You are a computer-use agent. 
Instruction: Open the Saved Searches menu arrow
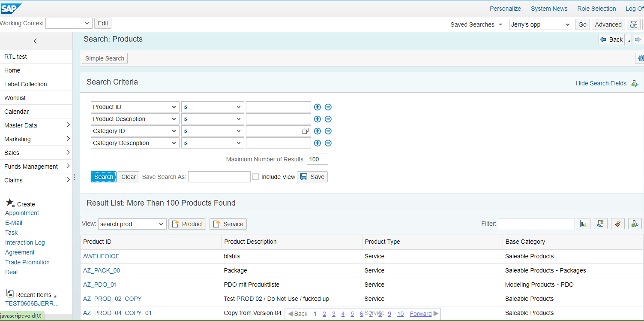tap(500, 25)
